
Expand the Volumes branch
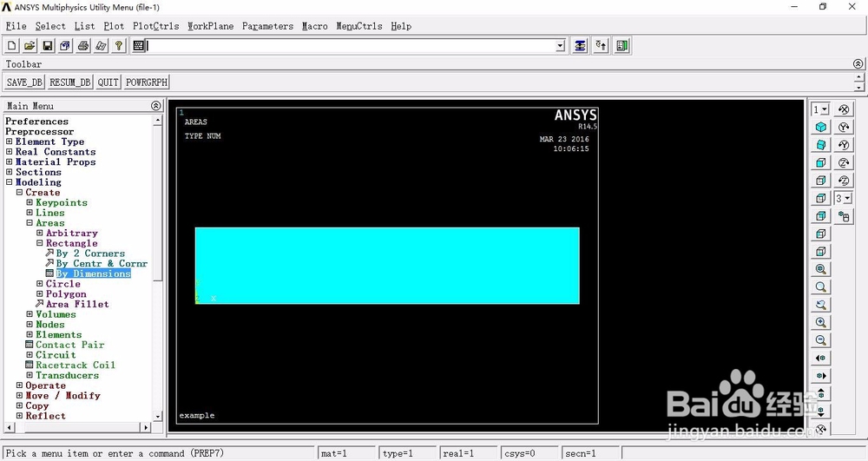(x=30, y=313)
